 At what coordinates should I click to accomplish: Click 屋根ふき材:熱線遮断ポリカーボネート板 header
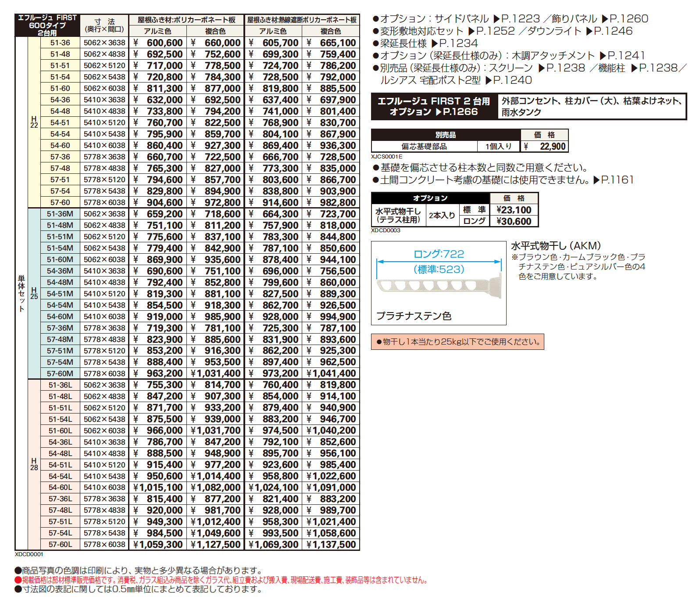pyautogui.click(x=302, y=20)
